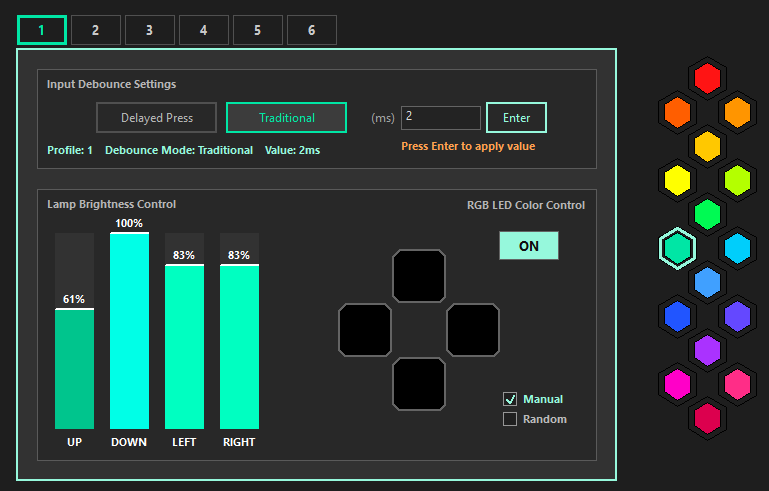Choose the bright green hexagon color
Viewport: 769px width, 491px height.
coord(707,214)
